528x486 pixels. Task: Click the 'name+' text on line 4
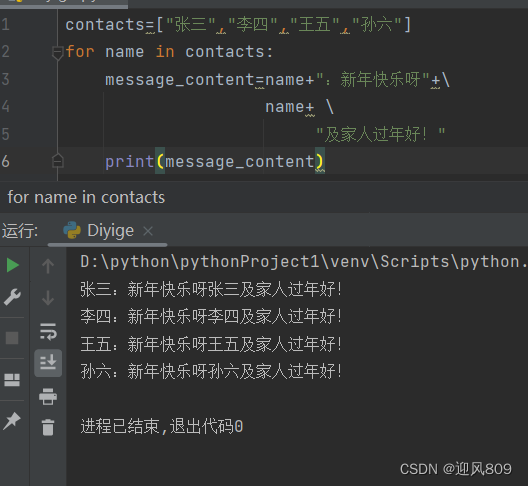point(290,107)
